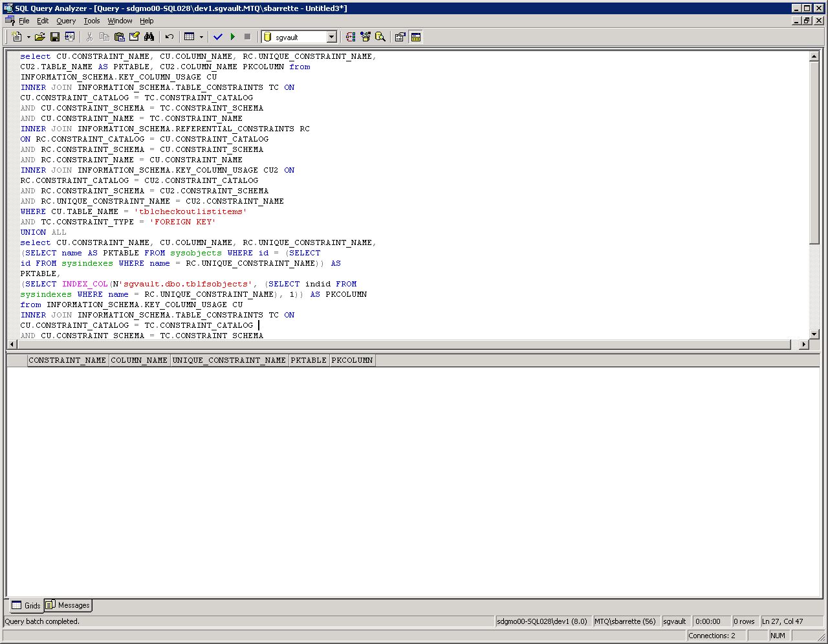Click the editor horizontal scroll right arrow
Screen dimensions: 828x644
tap(804, 345)
